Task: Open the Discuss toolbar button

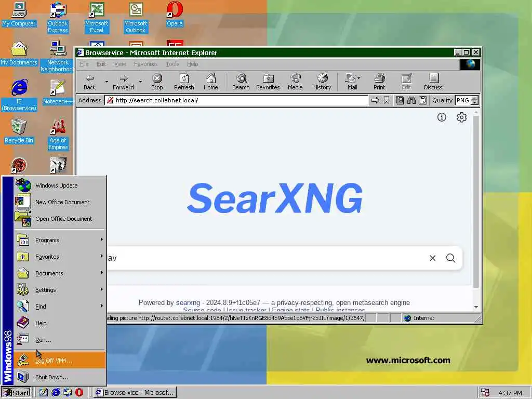Action: click(433, 82)
